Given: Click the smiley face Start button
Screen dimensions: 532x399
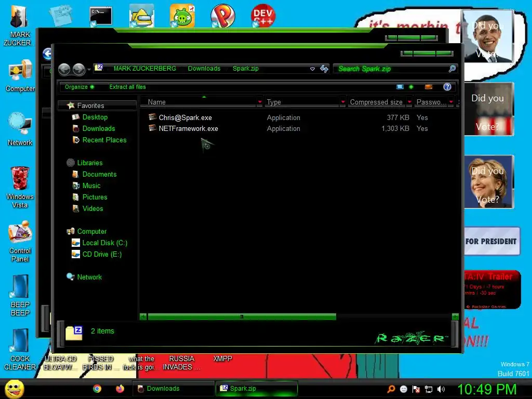Looking at the screenshot, I should 15,389.
